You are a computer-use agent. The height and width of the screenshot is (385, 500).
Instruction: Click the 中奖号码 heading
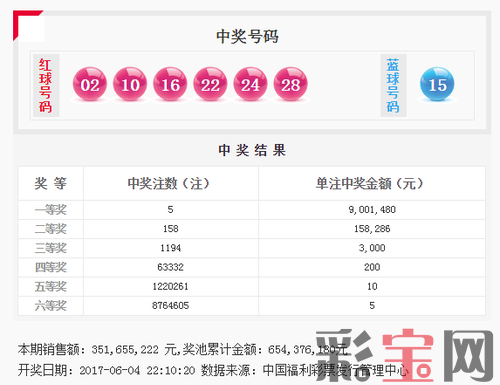[247, 36]
